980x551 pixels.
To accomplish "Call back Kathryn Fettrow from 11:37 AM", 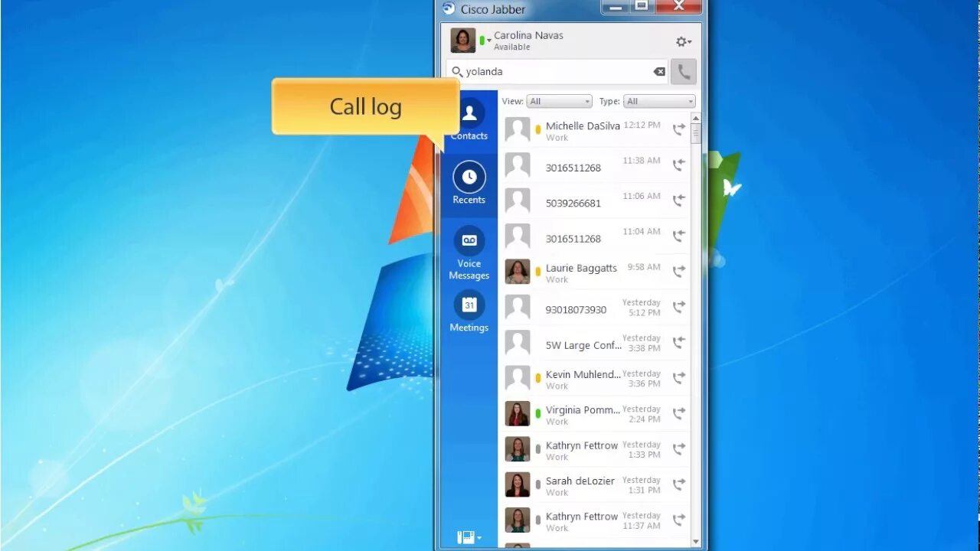I will [x=678, y=520].
